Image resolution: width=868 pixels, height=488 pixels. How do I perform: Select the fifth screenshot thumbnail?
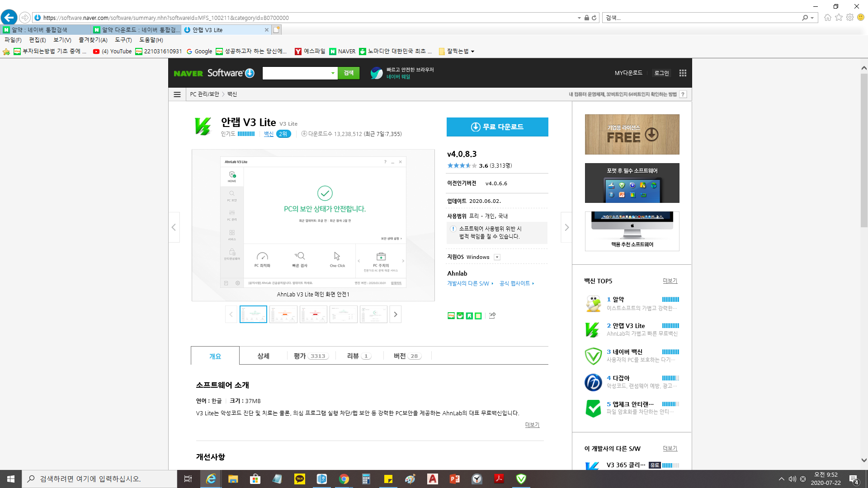373,314
